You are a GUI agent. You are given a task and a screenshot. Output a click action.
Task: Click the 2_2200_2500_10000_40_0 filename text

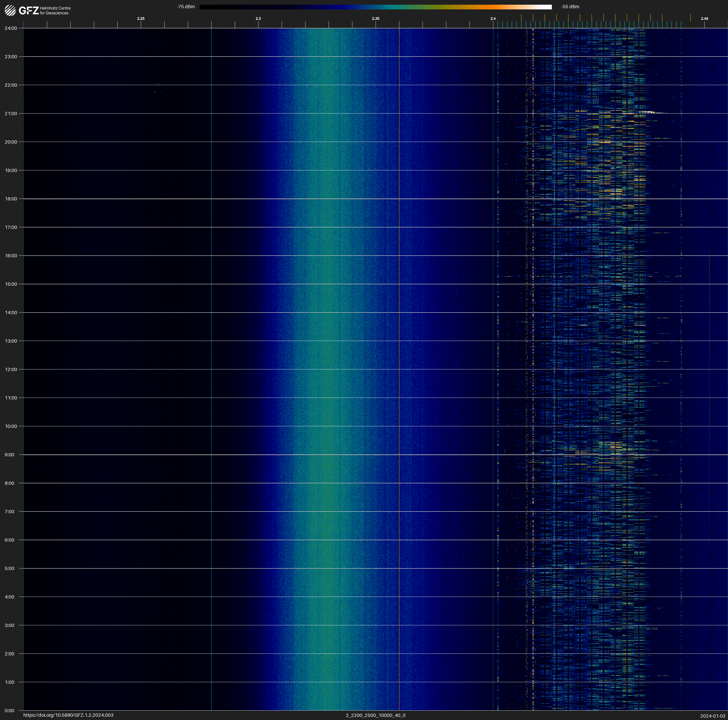[376, 715]
